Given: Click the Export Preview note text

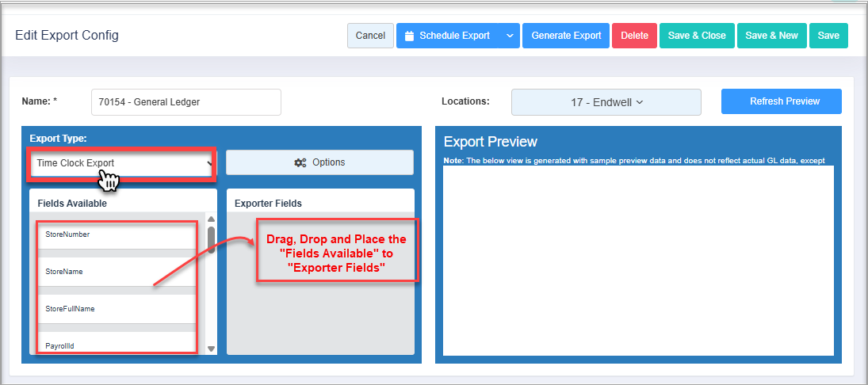Looking at the screenshot, I should (634, 160).
